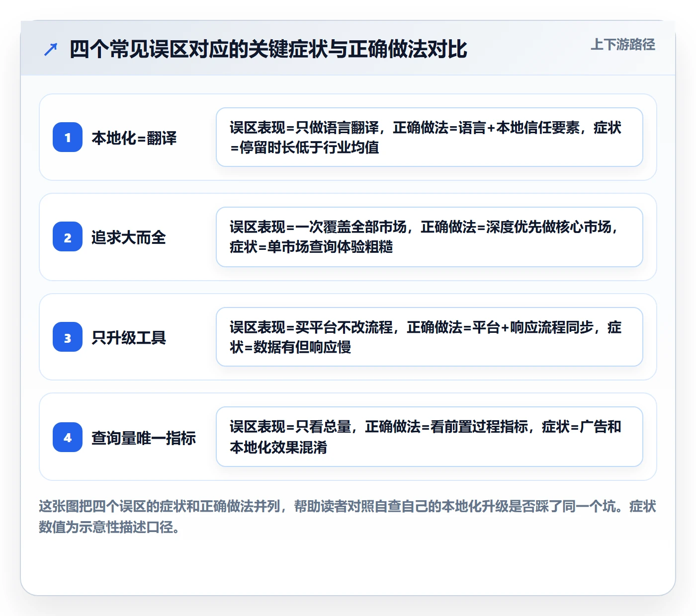Select the heading 四个常见误区对应的关键症状与正确做法对比

(268, 49)
